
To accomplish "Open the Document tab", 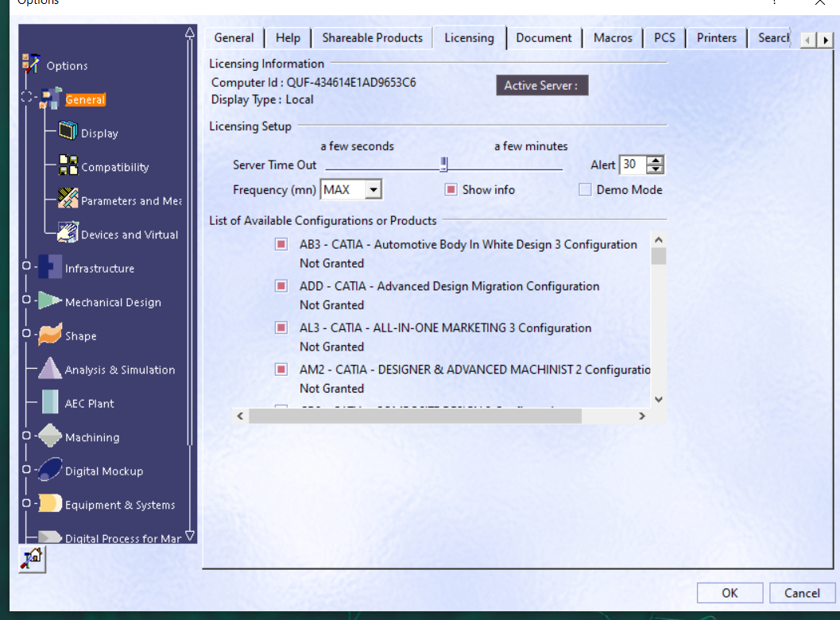I will coord(544,38).
